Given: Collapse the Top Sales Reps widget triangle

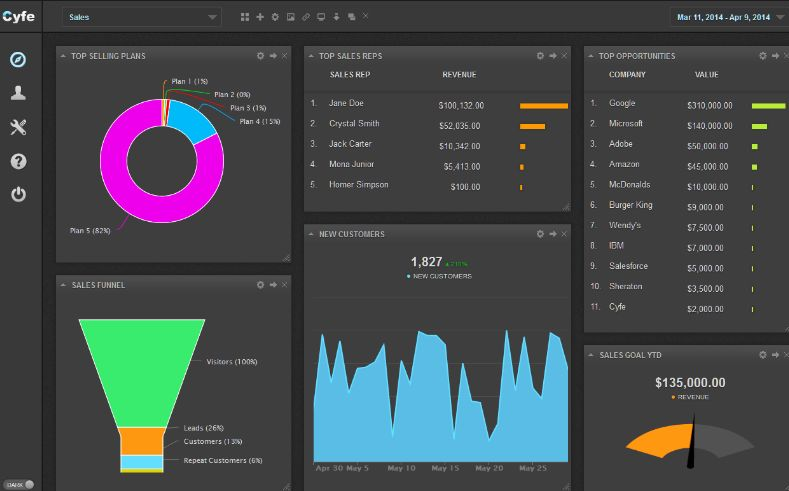Looking at the screenshot, I should tap(311, 56).
